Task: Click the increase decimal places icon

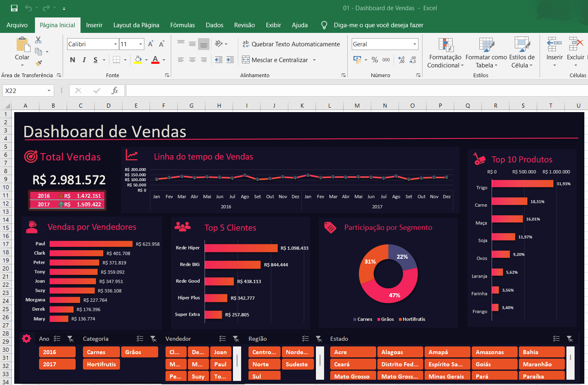Action: 401,60
